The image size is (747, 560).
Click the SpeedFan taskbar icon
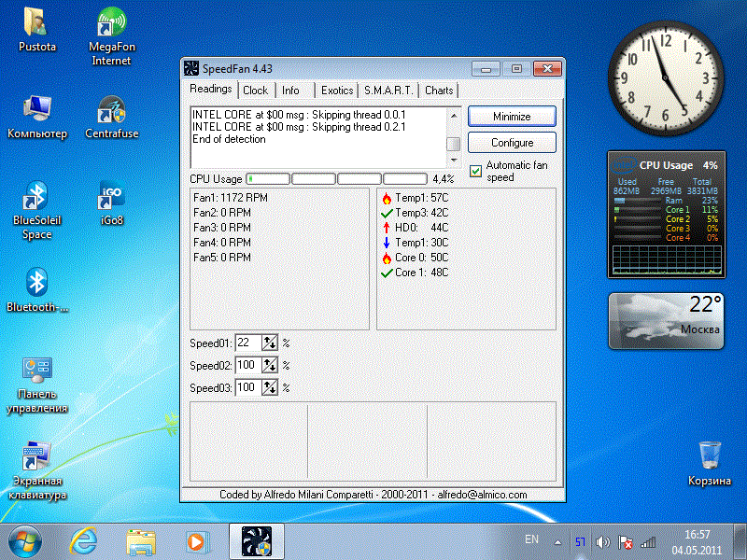(256, 540)
